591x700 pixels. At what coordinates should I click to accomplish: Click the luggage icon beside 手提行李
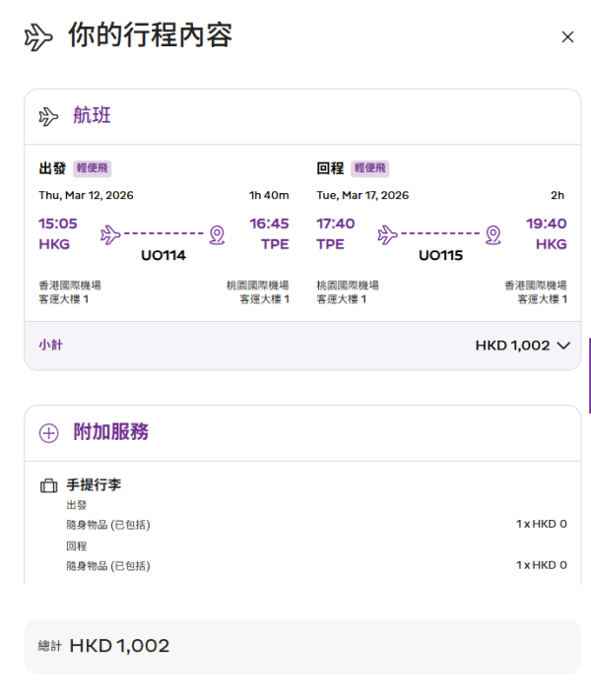(x=48, y=485)
